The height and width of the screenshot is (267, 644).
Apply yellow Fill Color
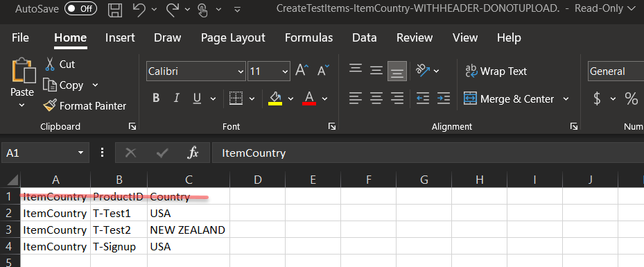(275, 98)
